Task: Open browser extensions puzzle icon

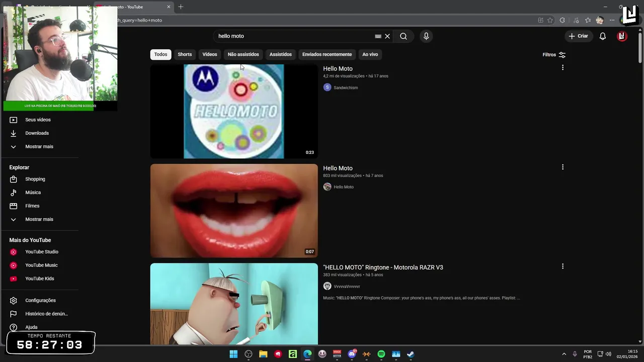Action: 562,21
